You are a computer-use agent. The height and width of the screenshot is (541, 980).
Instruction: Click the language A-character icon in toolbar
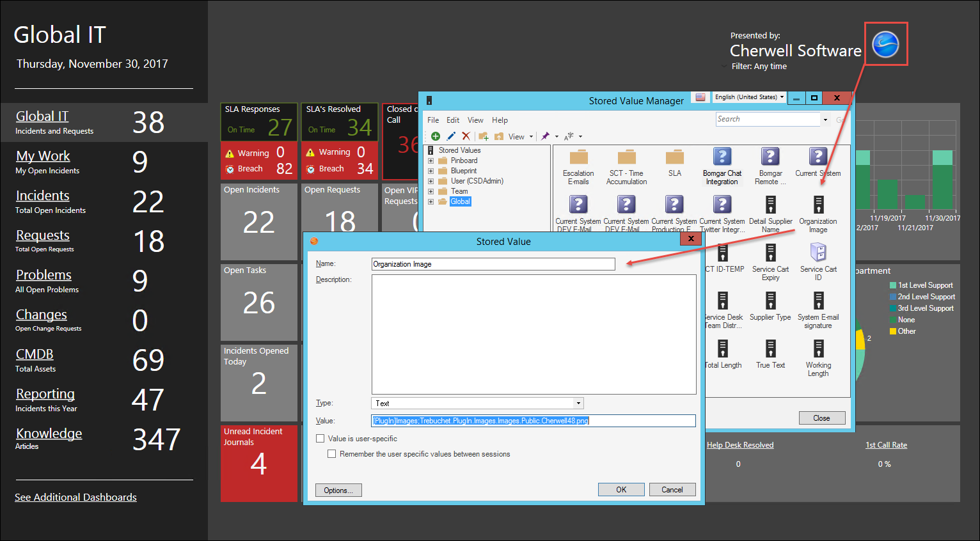click(x=569, y=136)
